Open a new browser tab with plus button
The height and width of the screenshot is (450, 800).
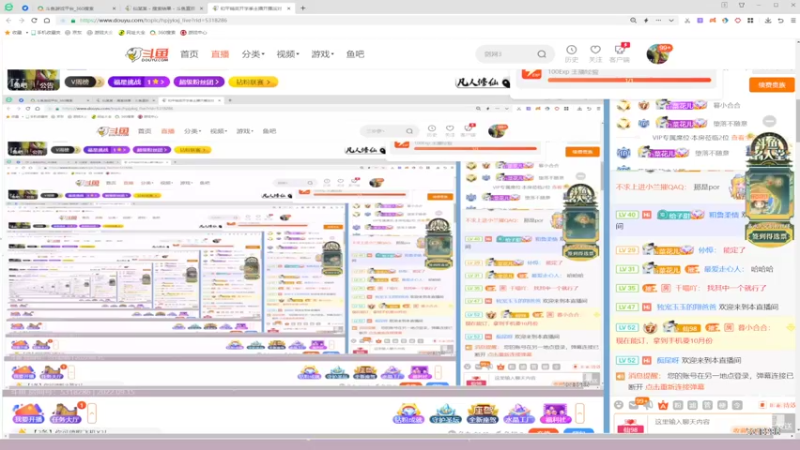pos(303,8)
